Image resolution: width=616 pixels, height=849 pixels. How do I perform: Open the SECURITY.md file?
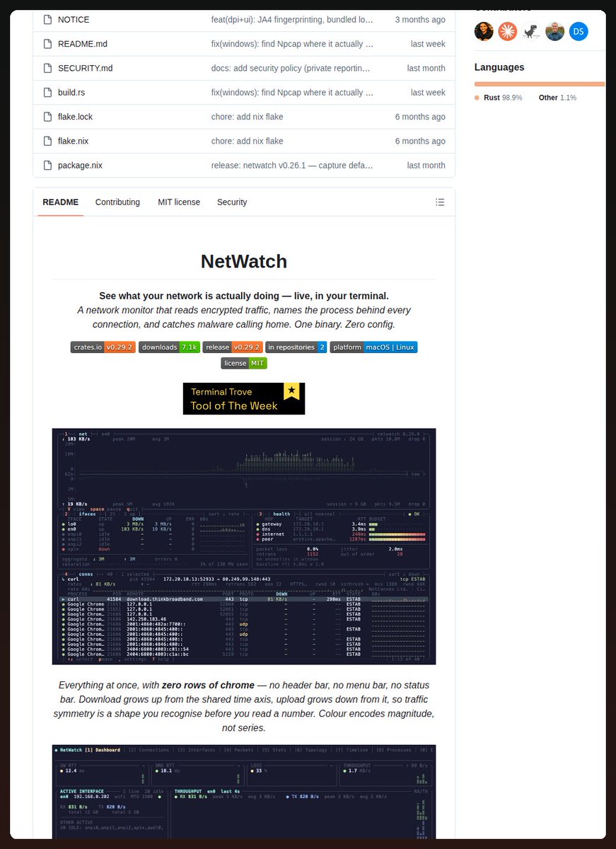(x=86, y=69)
